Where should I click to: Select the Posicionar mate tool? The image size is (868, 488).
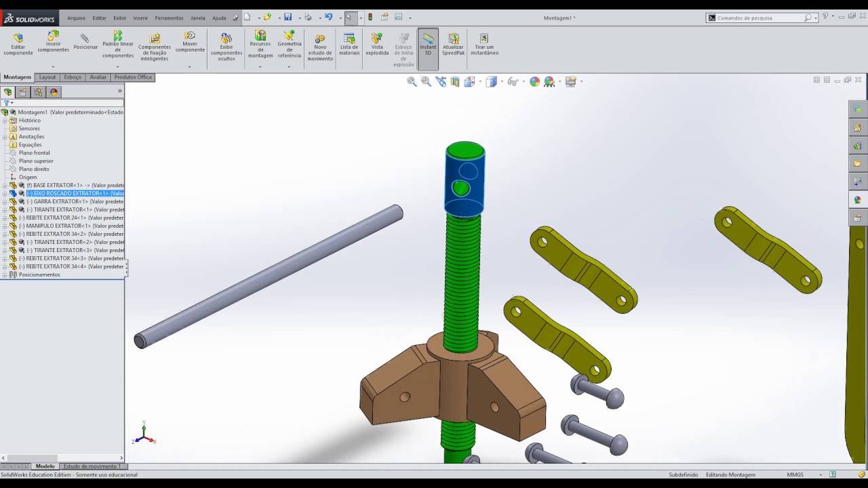point(85,42)
